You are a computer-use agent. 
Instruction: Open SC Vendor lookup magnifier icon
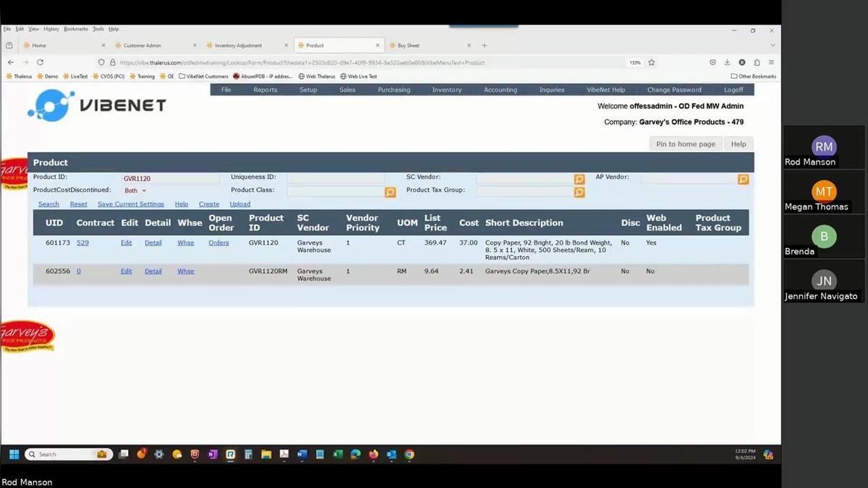click(579, 179)
